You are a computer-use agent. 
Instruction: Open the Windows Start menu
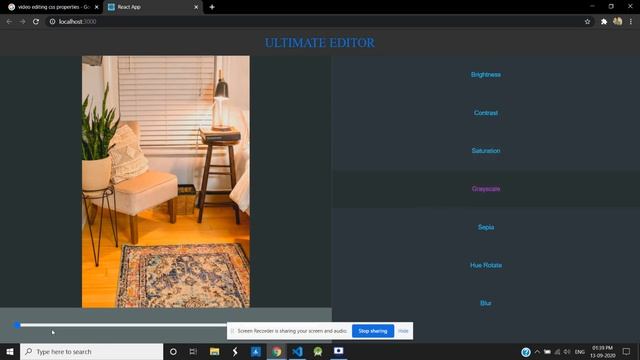10,351
